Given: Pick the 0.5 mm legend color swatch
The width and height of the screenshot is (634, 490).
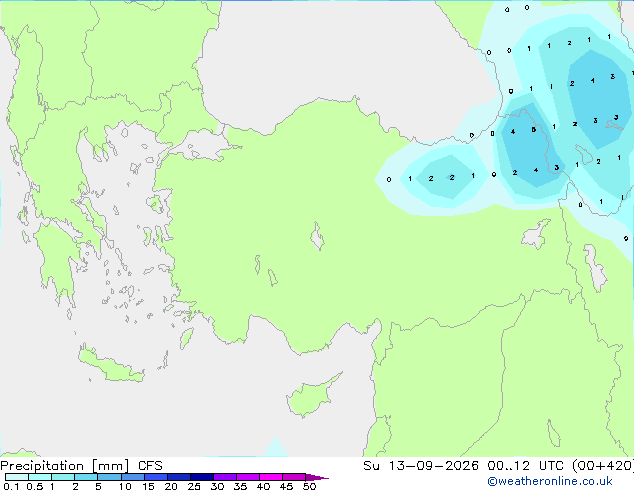Looking at the screenshot, I should (x=40, y=477).
